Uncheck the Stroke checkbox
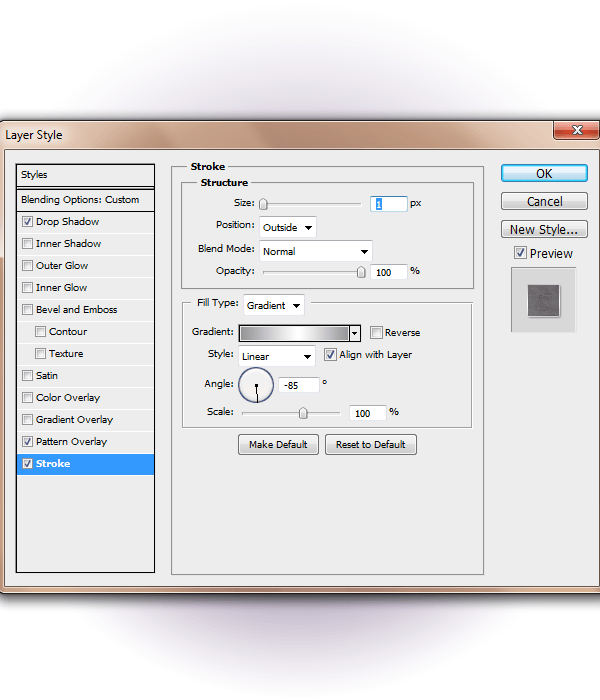Viewport: 600px width, 700px height. click(28, 463)
